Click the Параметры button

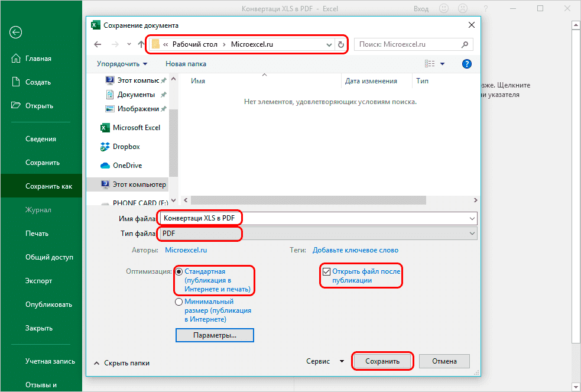click(215, 335)
